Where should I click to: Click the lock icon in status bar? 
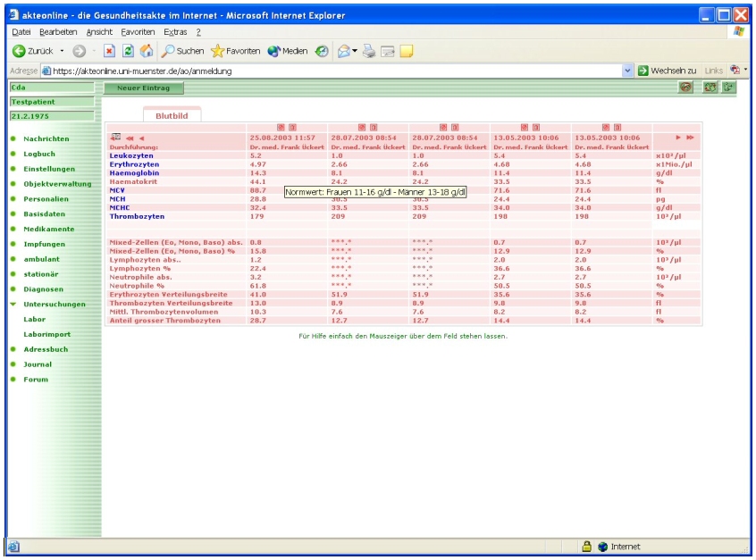pyautogui.click(x=586, y=547)
